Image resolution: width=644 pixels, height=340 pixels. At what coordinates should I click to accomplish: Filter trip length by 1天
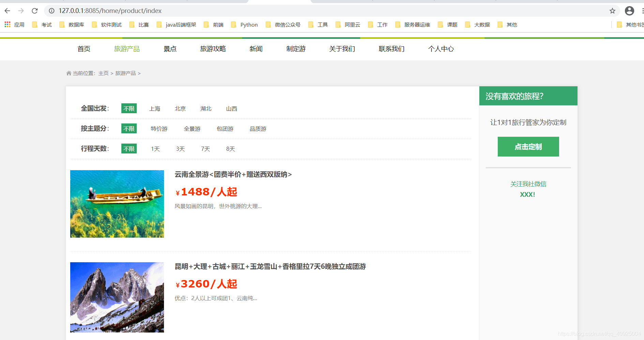point(155,149)
